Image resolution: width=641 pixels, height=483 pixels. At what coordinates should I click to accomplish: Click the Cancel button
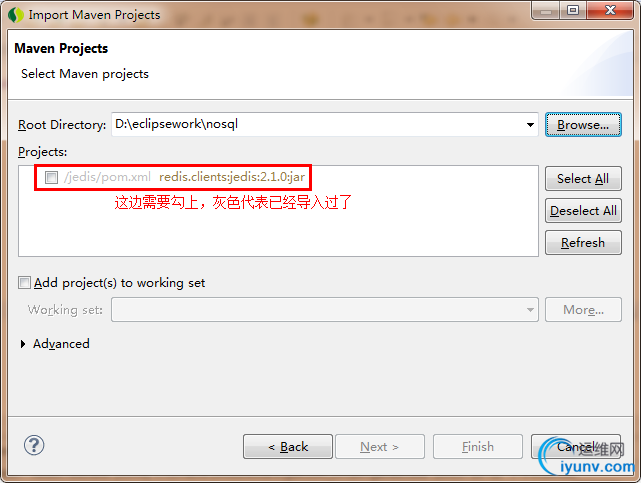pyautogui.click(x=576, y=447)
